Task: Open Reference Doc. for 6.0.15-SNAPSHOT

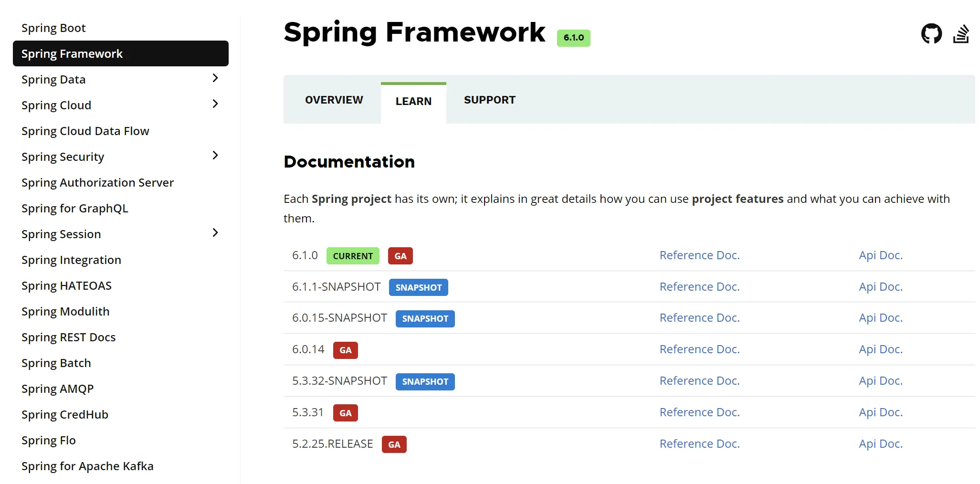Action: coord(699,318)
